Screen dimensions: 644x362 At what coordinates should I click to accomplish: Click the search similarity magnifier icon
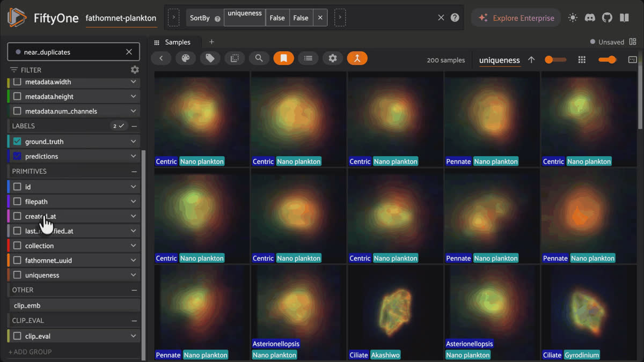(x=259, y=58)
